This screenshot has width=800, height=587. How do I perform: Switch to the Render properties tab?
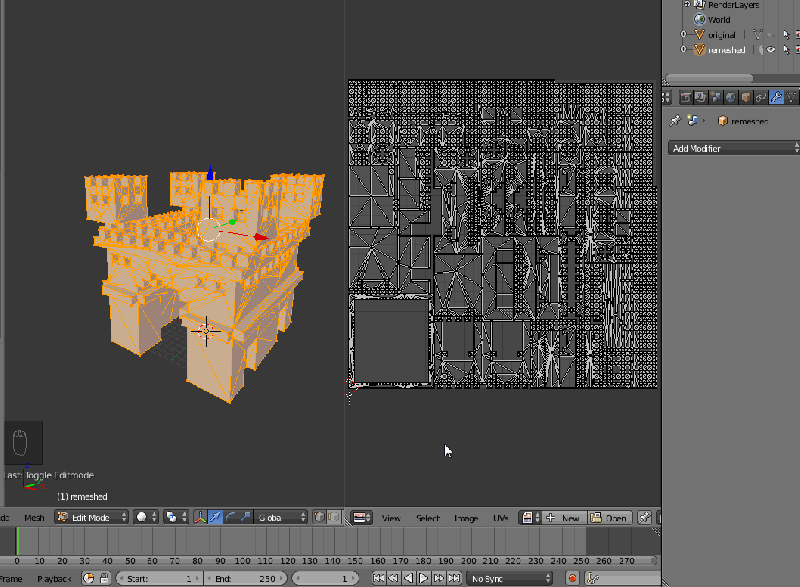pyautogui.click(x=686, y=97)
